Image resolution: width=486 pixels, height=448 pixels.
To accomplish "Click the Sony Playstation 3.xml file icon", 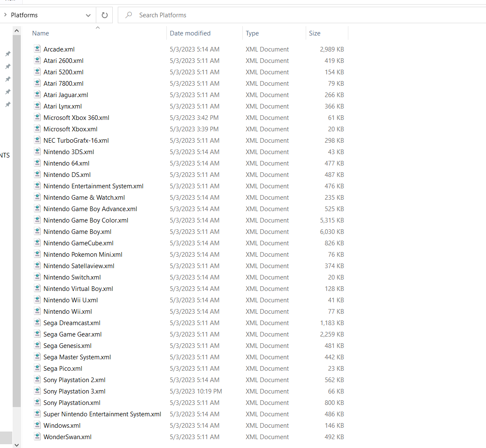I will 37,391.
